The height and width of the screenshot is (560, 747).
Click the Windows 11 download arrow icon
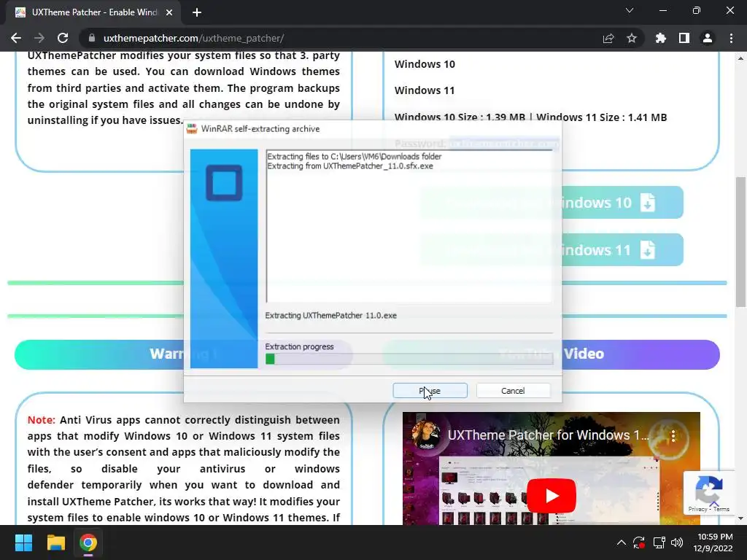648,249
